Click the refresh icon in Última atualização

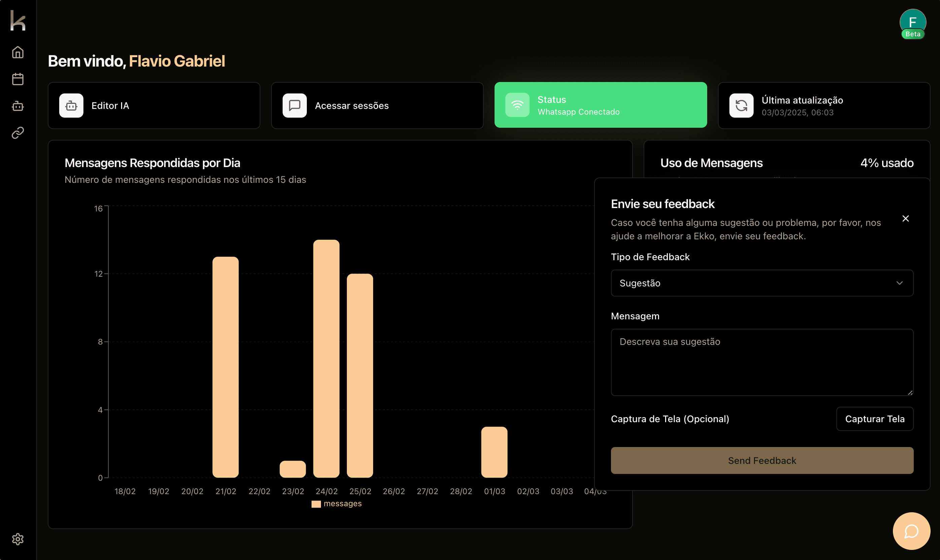tap(741, 106)
